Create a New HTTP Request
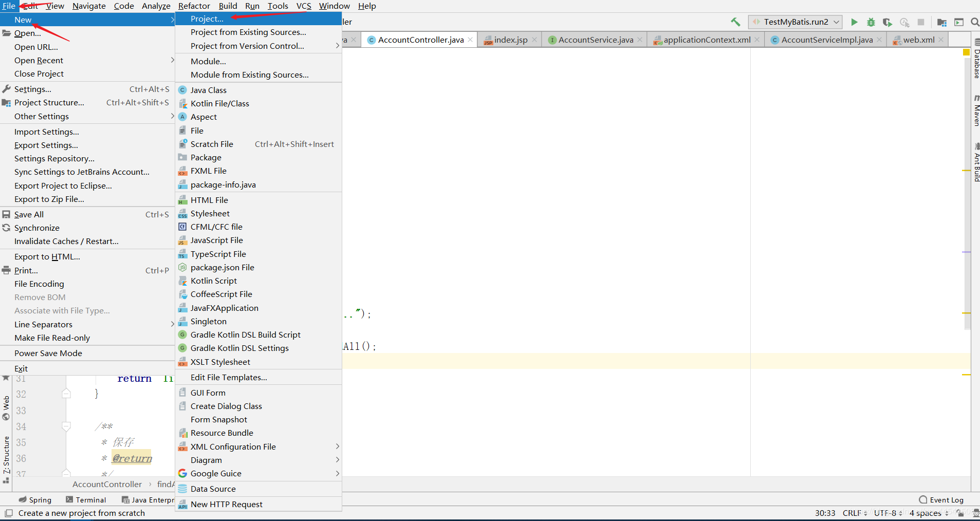Screen dimensions: 980x521 tap(258, 504)
